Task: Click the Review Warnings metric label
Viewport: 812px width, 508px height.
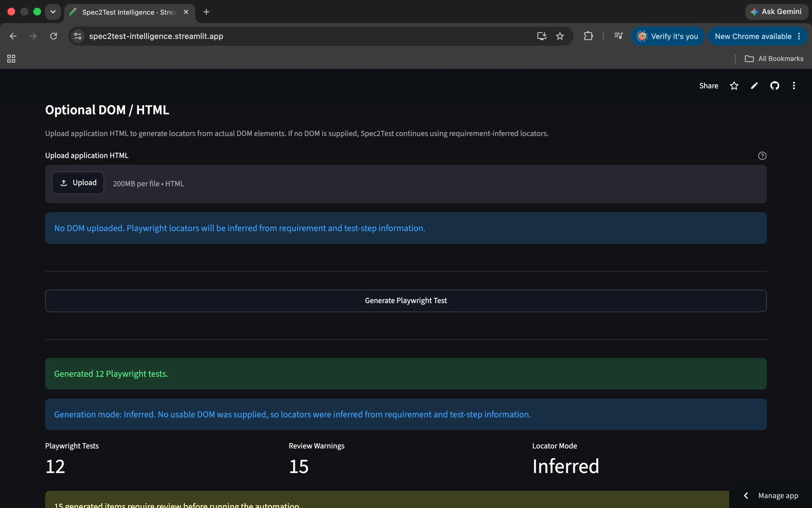Action: tap(316, 446)
